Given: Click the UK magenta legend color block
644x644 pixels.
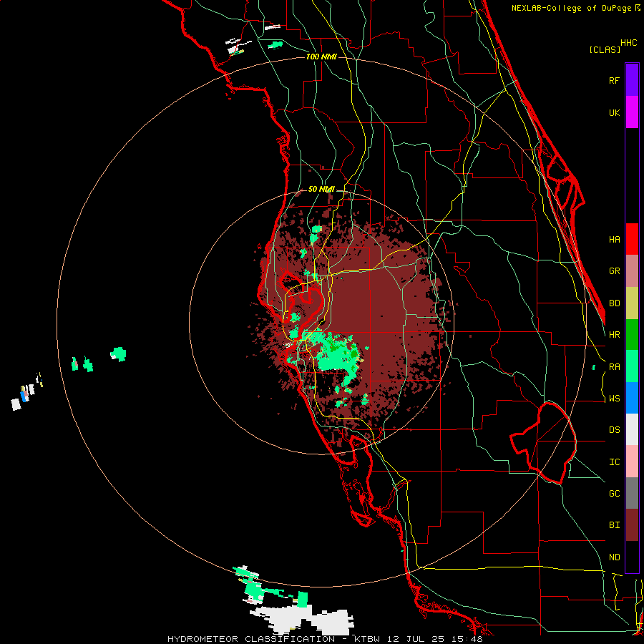Looking at the screenshot, I should pyautogui.click(x=632, y=112).
